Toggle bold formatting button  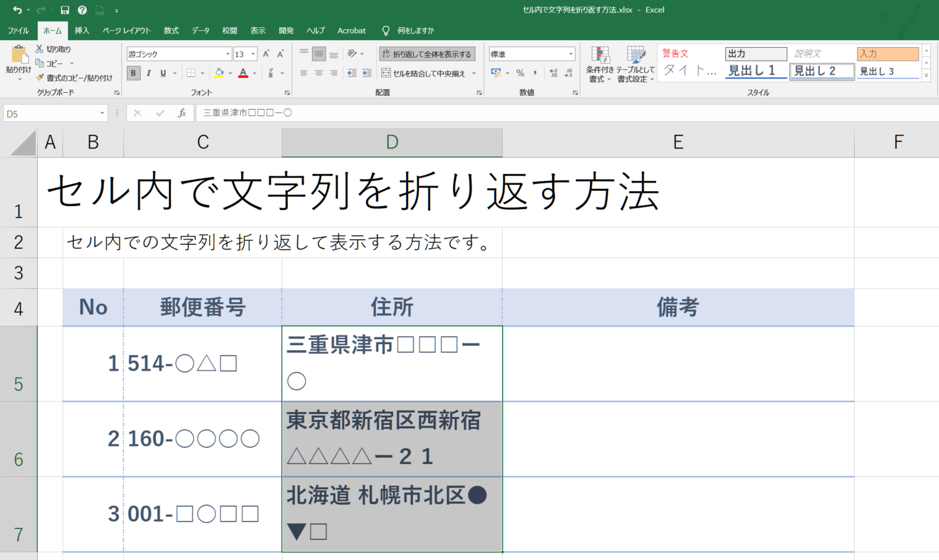133,73
